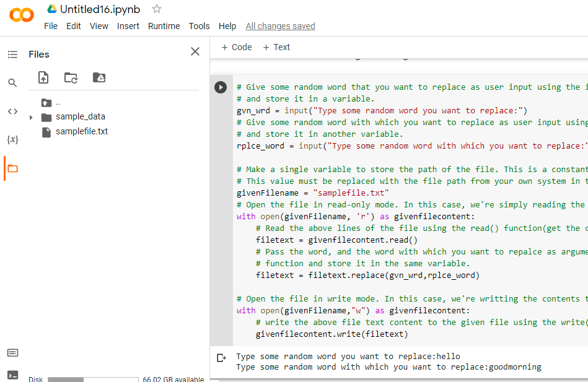This screenshot has height=382, width=588.
Task: Open the File menu
Action: (x=51, y=26)
